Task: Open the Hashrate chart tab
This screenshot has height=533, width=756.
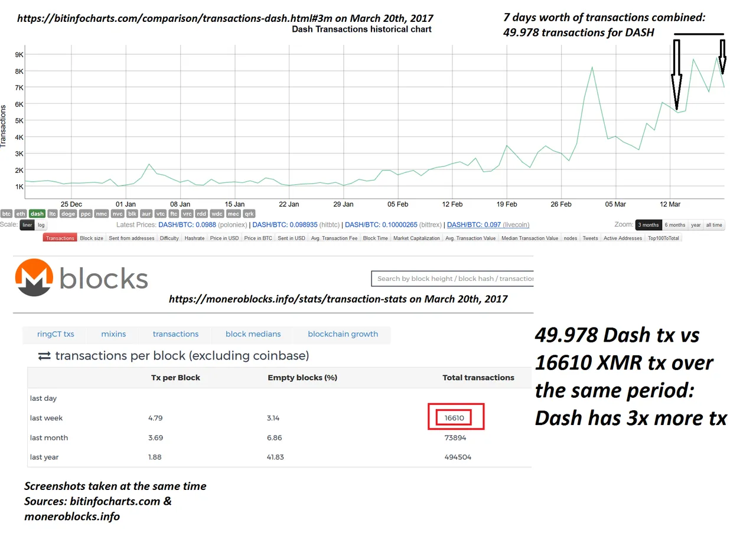Action: click(x=194, y=238)
